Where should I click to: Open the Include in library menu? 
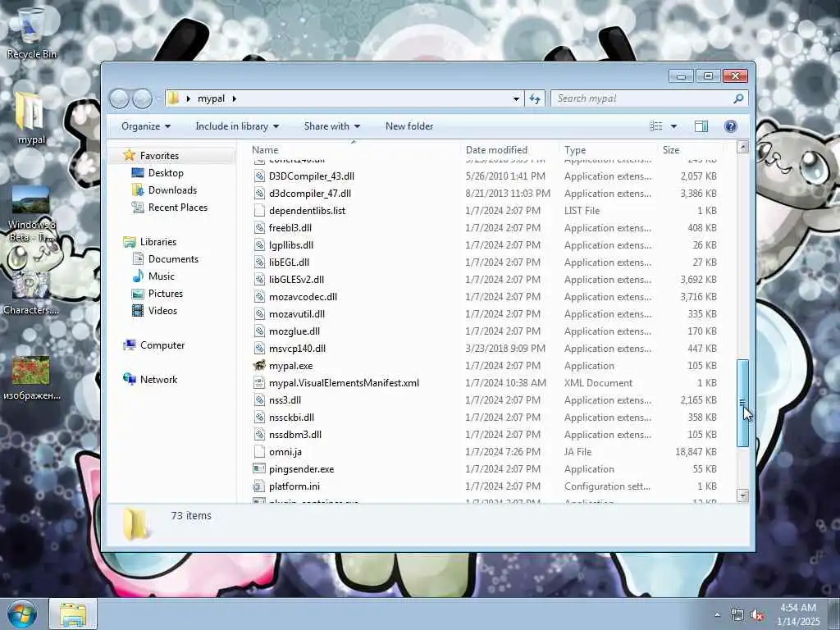click(237, 126)
